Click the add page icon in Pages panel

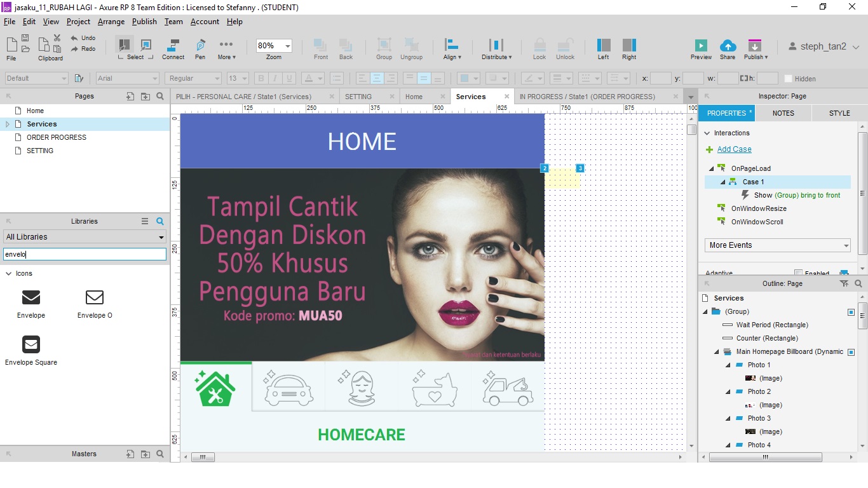[x=130, y=97]
